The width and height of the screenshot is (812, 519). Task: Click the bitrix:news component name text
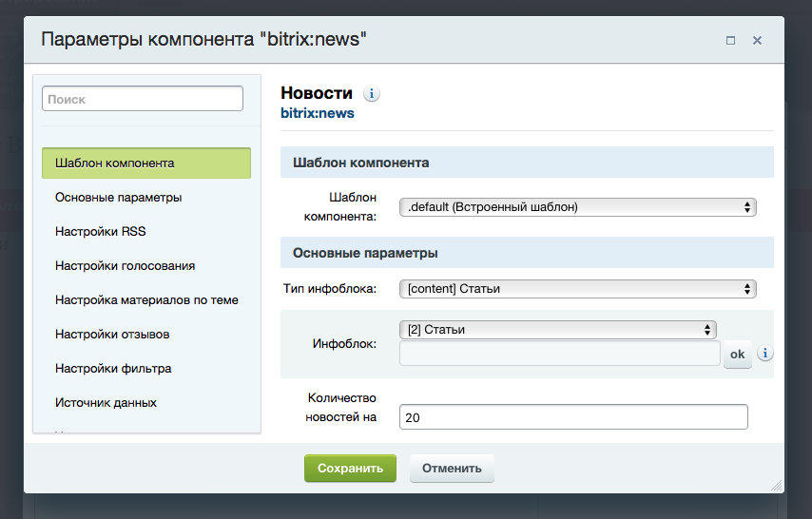point(318,113)
